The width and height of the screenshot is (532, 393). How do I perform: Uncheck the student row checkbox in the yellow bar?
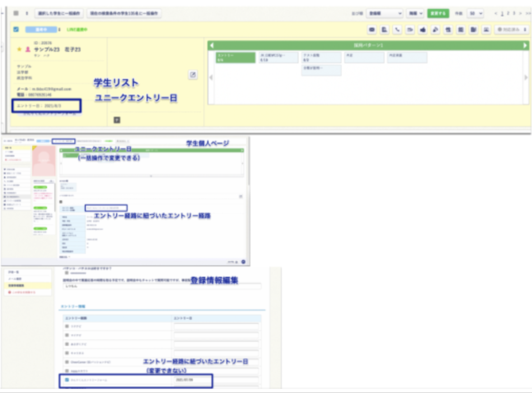(x=16, y=30)
